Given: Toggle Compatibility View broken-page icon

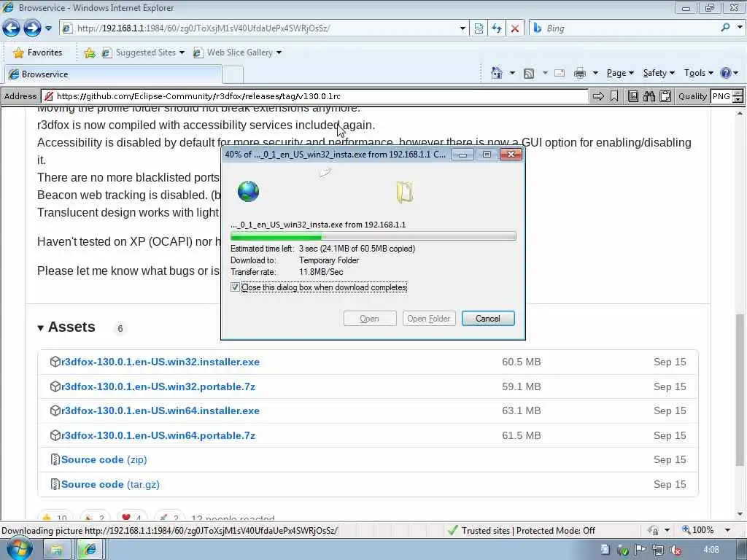Looking at the screenshot, I should pyautogui.click(x=479, y=28).
